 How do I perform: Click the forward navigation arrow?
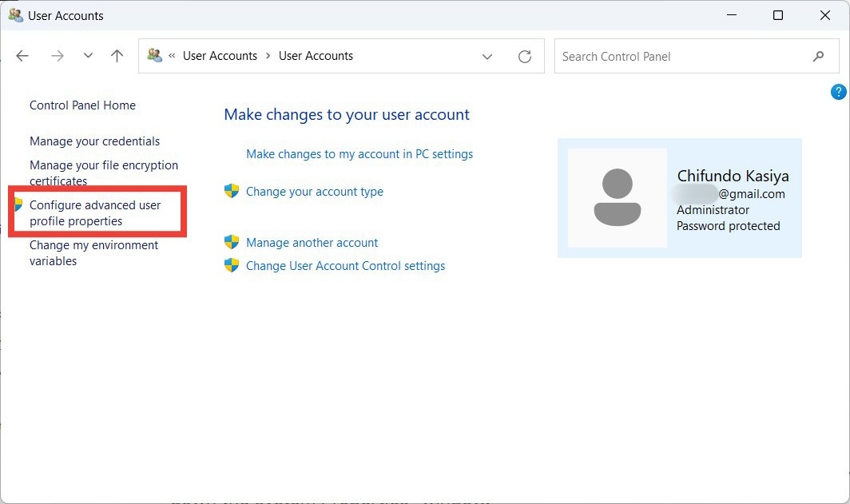coord(57,56)
